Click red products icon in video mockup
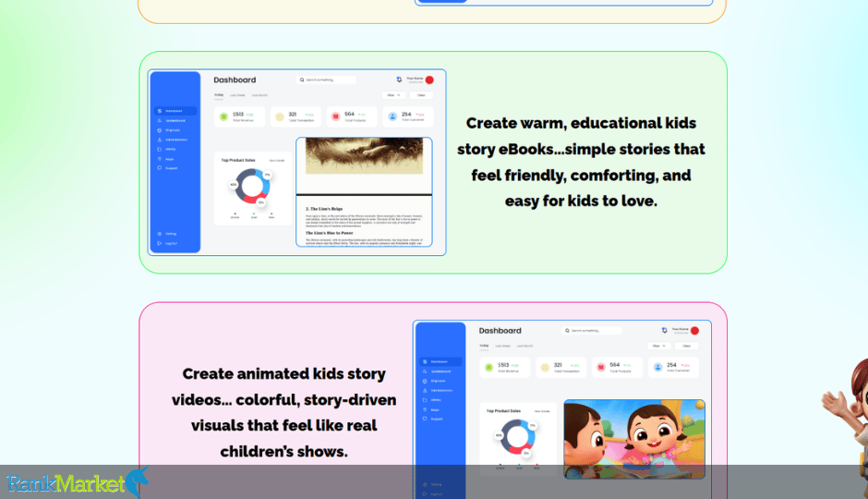The image size is (868, 499). (x=600, y=367)
